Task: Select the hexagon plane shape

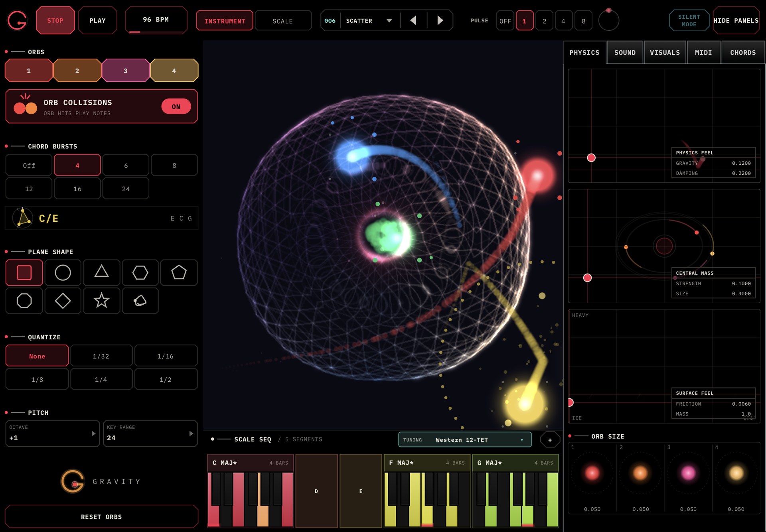Action: click(x=140, y=272)
